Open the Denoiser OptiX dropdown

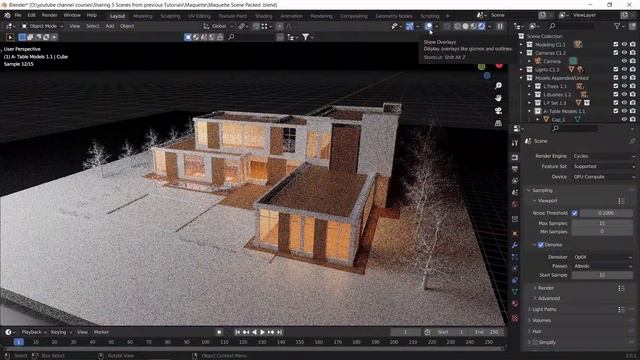(602, 257)
